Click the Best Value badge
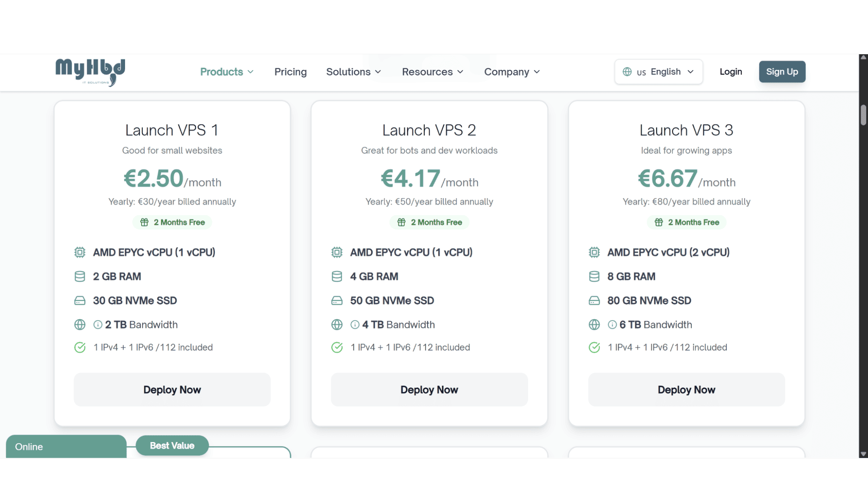Screen dimensions: 868x488 (172, 446)
